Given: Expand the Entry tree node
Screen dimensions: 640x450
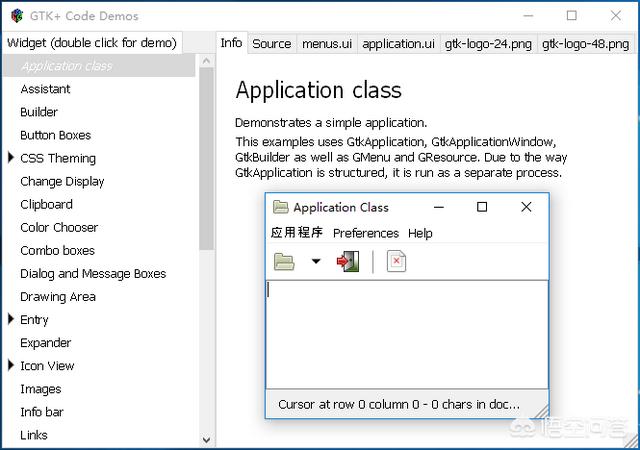Looking at the screenshot, I should [x=11, y=320].
